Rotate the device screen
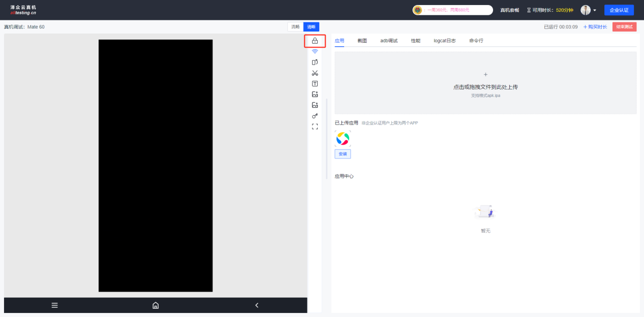The width and height of the screenshot is (644, 317). [315, 62]
